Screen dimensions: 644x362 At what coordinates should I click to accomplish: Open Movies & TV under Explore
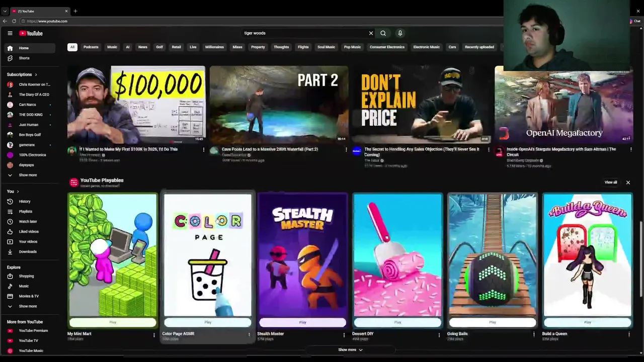[30, 296]
